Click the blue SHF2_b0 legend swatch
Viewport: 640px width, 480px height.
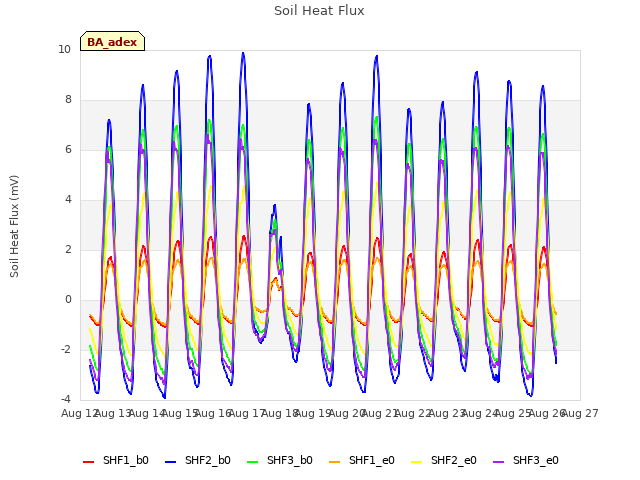[171, 462]
